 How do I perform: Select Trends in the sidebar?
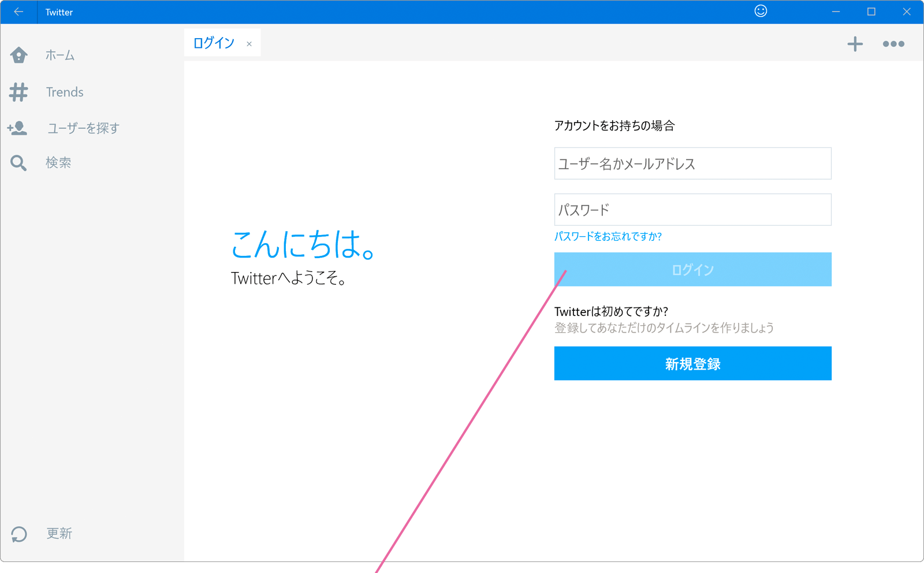coord(65,92)
